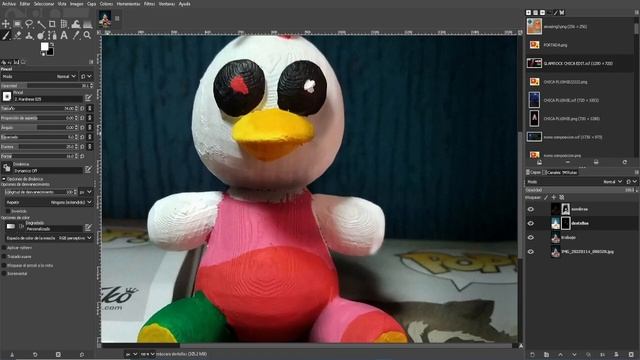This screenshot has width=640, height=360.
Task: Select the Paths tool
Action: click(x=52, y=36)
